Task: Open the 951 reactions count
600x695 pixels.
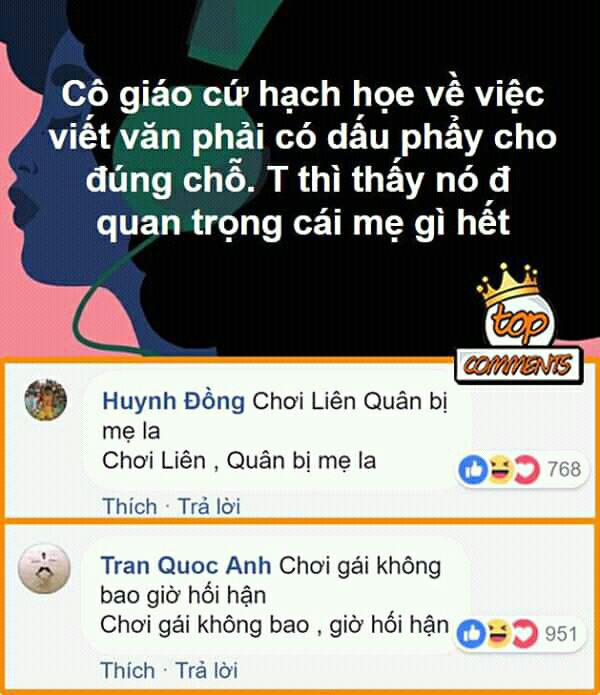Action: 561,634
